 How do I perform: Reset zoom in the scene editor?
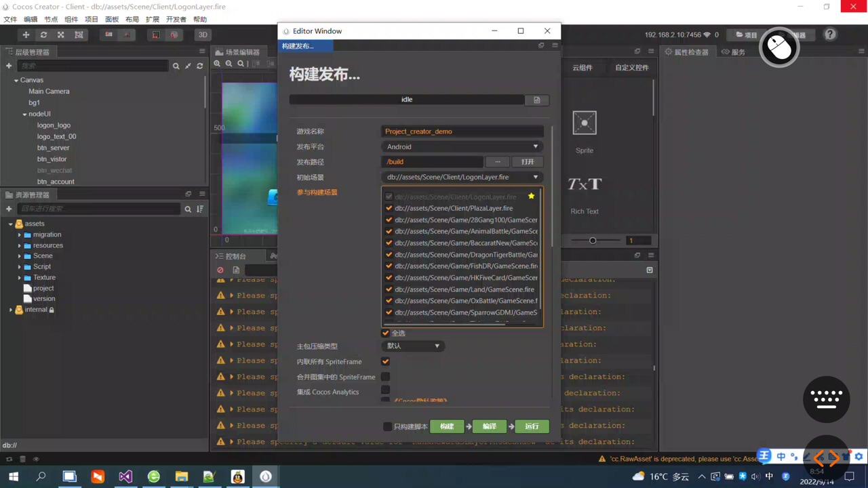click(241, 64)
